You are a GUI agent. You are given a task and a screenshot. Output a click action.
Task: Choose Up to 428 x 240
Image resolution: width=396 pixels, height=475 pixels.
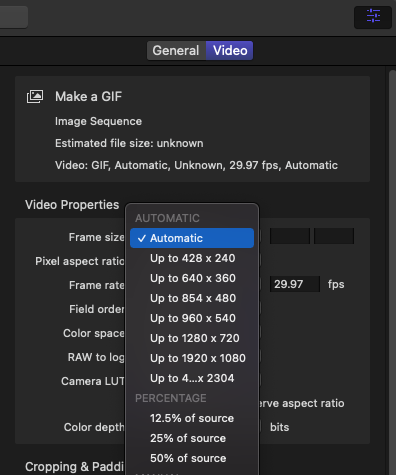(x=192, y=258)
